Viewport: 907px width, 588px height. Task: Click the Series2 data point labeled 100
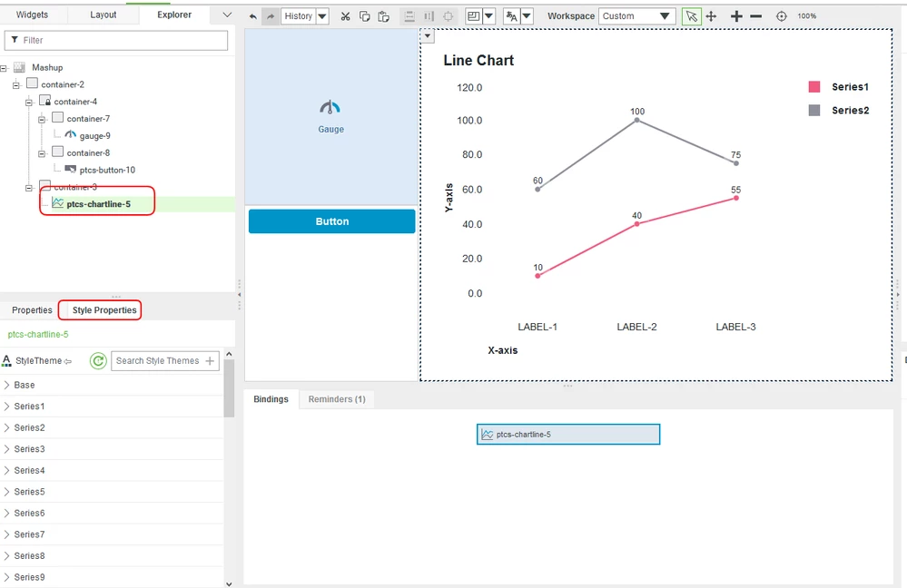(636, 120)
